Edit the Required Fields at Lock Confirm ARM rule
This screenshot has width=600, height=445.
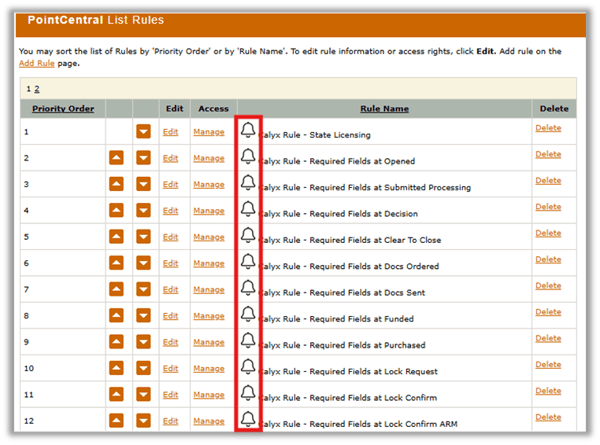[170, 421]
